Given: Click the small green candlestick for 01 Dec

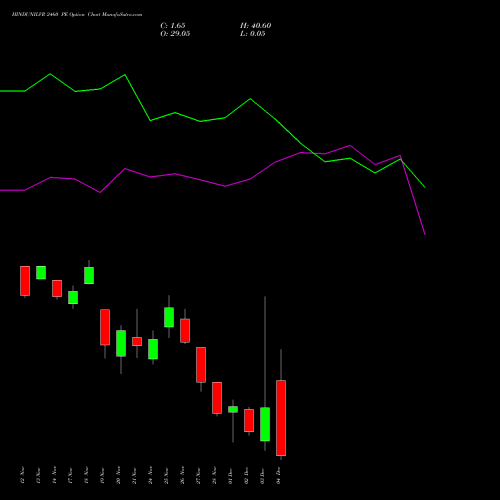Looking at the screenshot, I should tap(233, 409).
